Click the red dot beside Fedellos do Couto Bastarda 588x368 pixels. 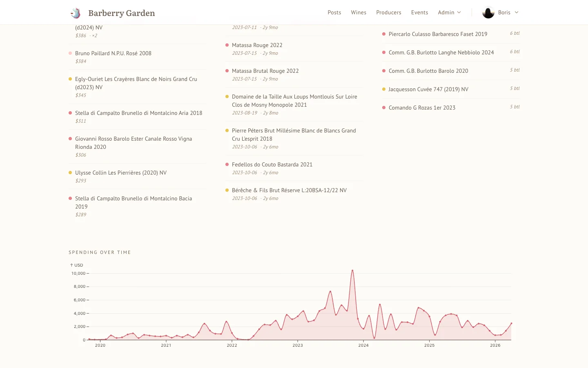coord(227,164)
